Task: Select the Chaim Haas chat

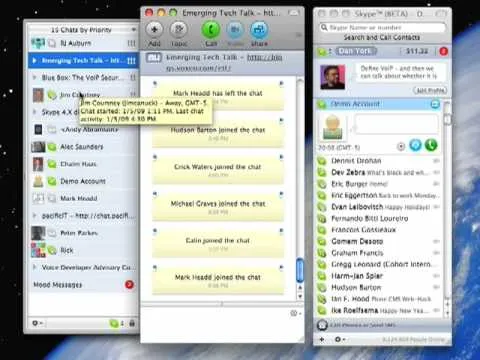Action: pos(83,164)
